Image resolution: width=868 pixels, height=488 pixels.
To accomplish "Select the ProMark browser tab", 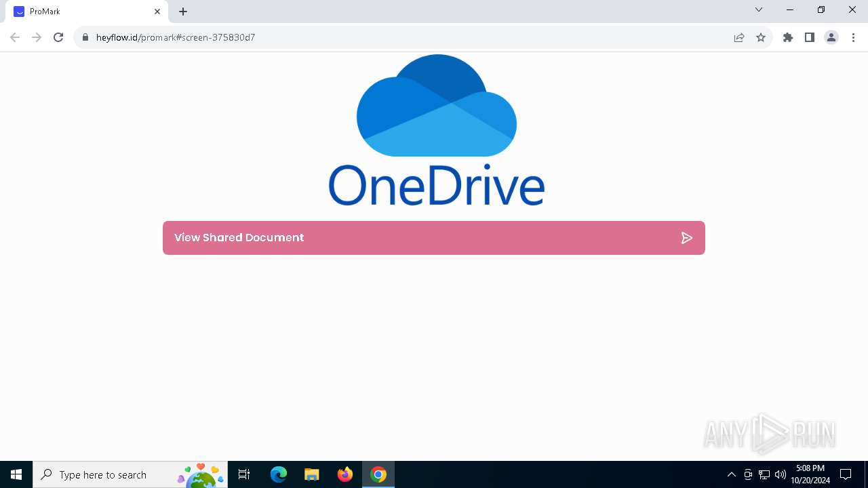I will click(x=87, y=12).
